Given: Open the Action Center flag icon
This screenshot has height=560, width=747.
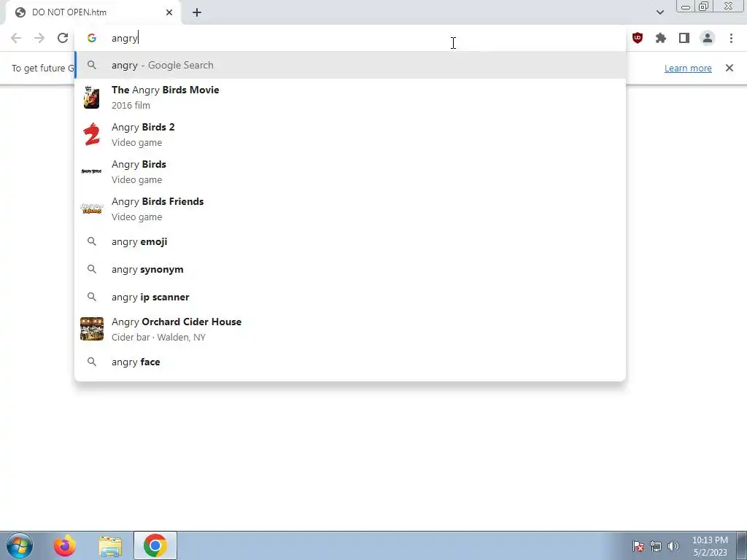Looking at the screenshot, I should (638, 546).
